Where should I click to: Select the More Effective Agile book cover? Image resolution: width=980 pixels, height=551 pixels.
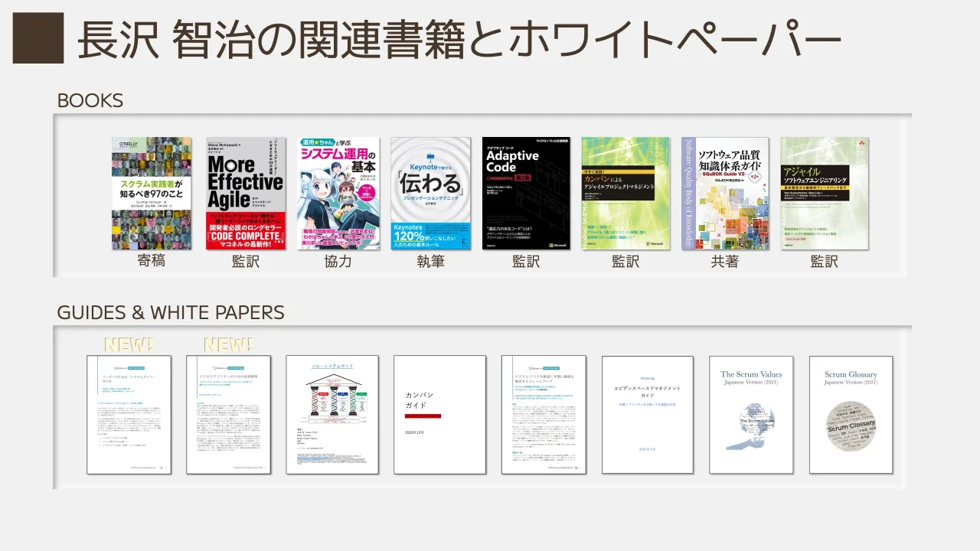(x=246, y=194)
